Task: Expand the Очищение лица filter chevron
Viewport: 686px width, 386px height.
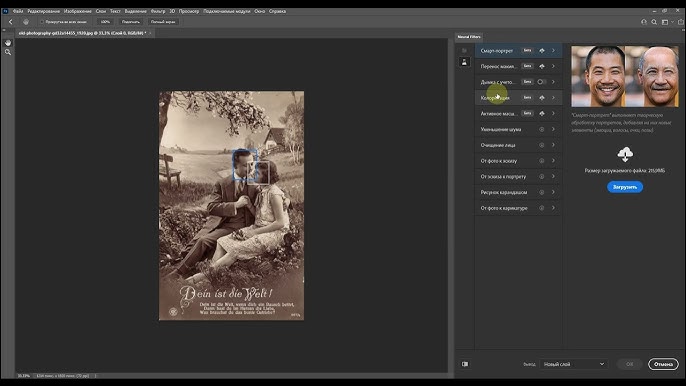Action: click(553, 145)
